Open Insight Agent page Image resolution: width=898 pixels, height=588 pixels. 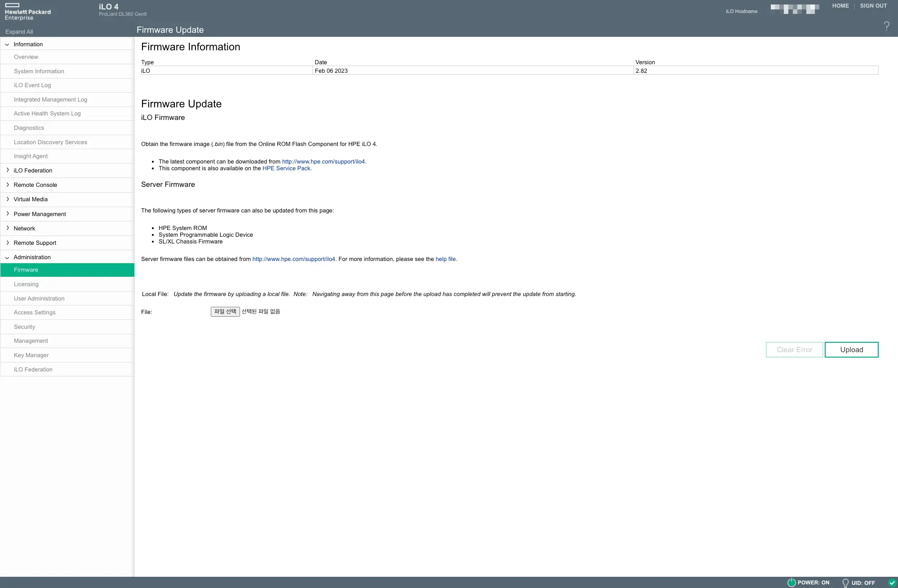click(31, 156)
